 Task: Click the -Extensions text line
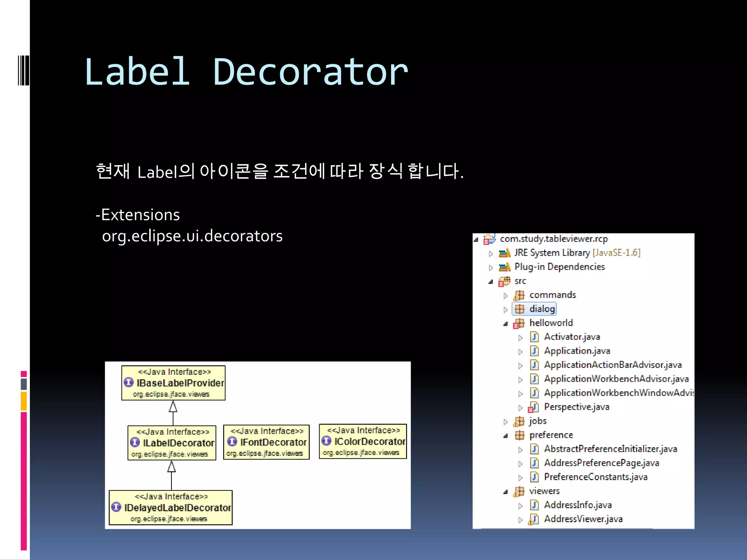(x=138, y=215)
